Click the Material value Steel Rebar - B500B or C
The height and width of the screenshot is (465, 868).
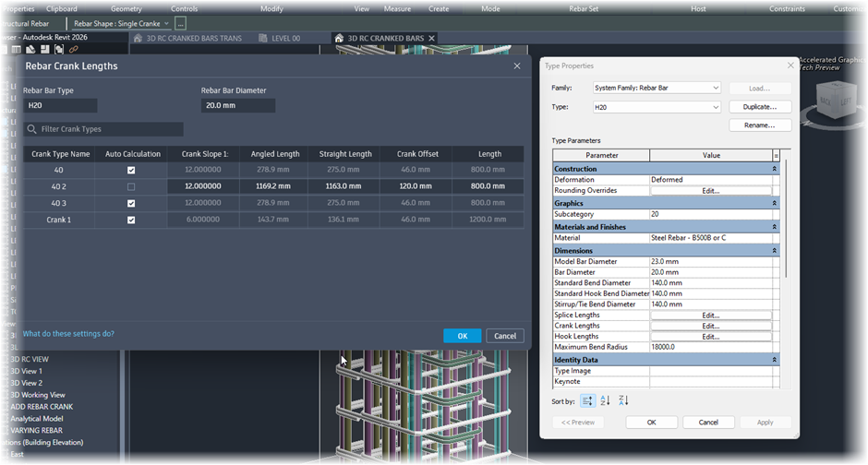(711, 238)
